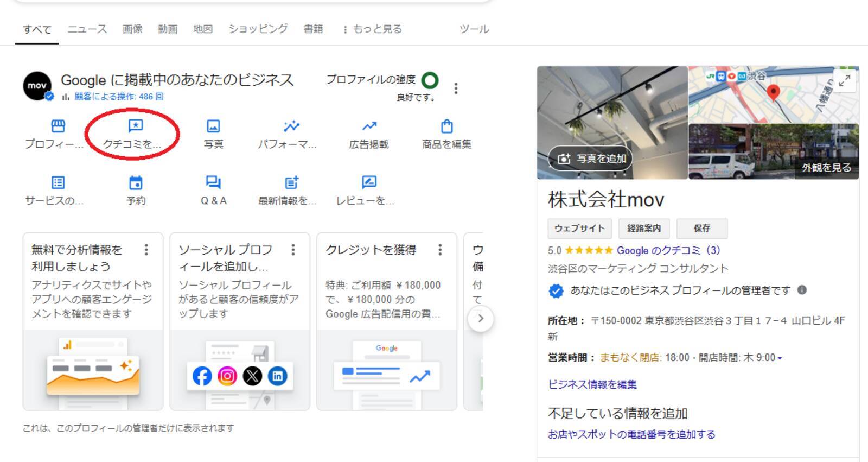Open the ビジネス情報を編集 link
The height and width of the screenshot is (462, 868).
(x=592, y=384)
